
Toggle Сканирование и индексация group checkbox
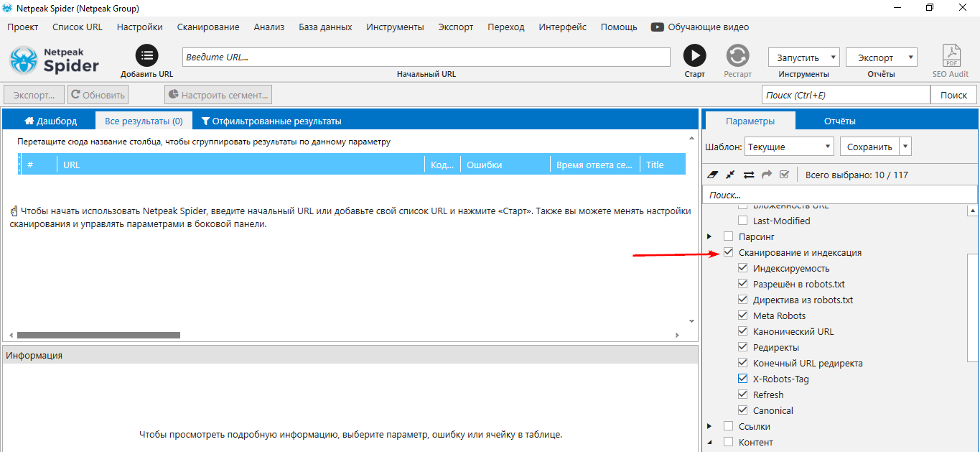(x=729, y=252)
